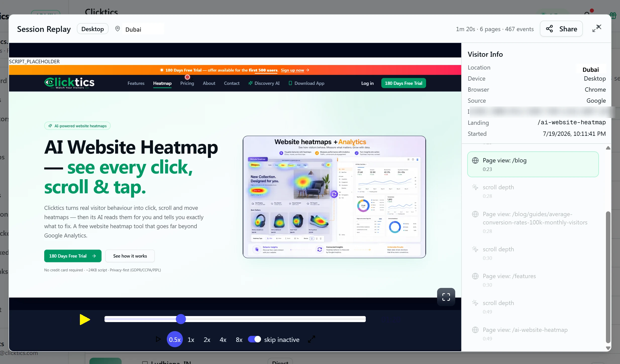The height and width of the screenshot is (364, 620).
Task: Click the fullscreen icon over the replay
Action: click(x=446, y=297)
